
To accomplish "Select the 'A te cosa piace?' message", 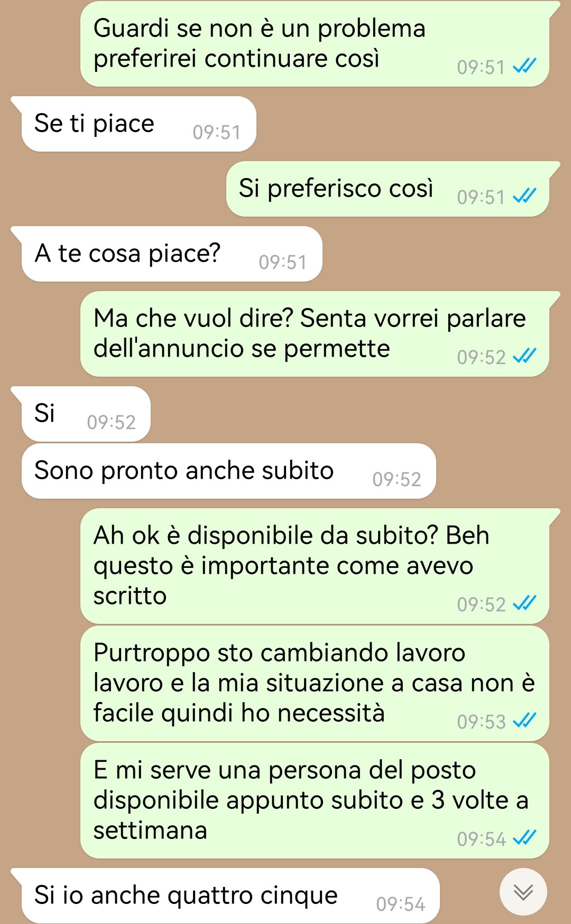I will click(x=172, y=254).
